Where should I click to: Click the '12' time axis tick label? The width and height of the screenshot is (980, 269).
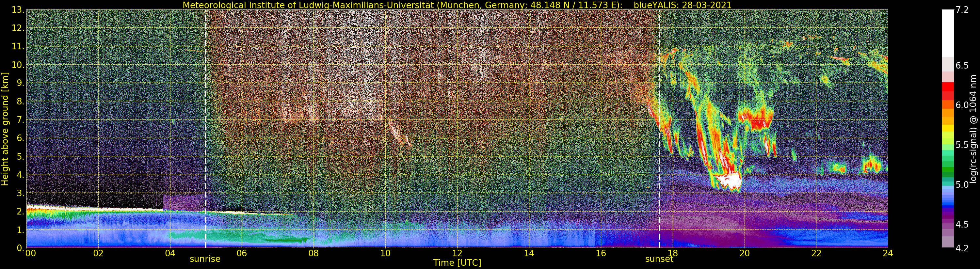pos(457,253)
